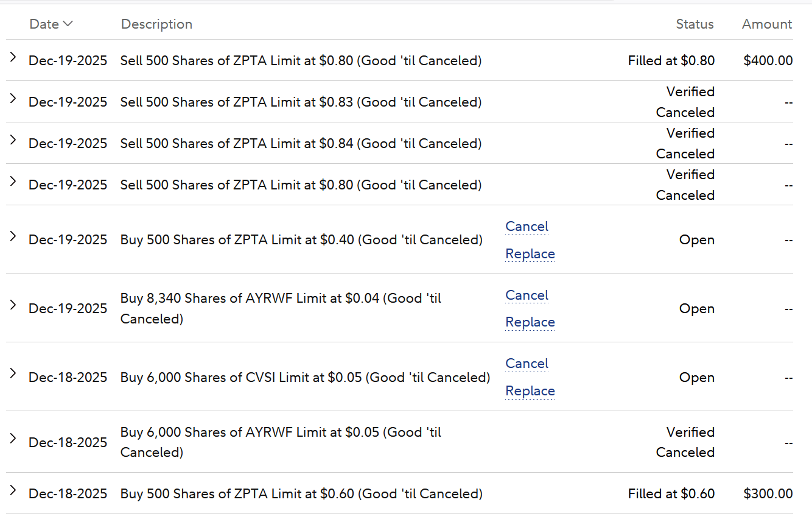Expand the canceled ZPTA sell $0.80 row

pos(13,182)
